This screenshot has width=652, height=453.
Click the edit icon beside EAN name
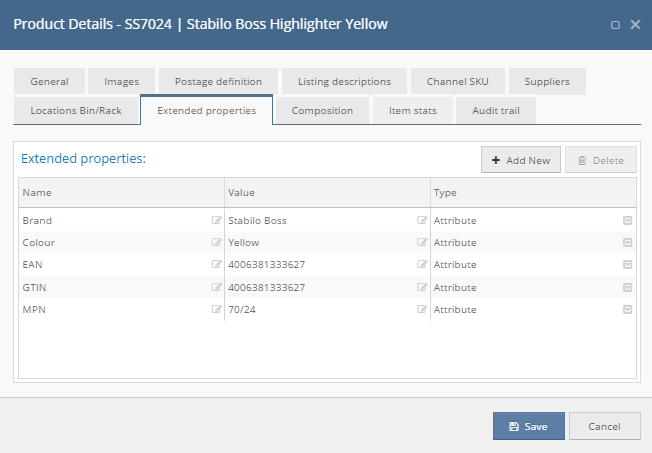(x=216, y=264)
